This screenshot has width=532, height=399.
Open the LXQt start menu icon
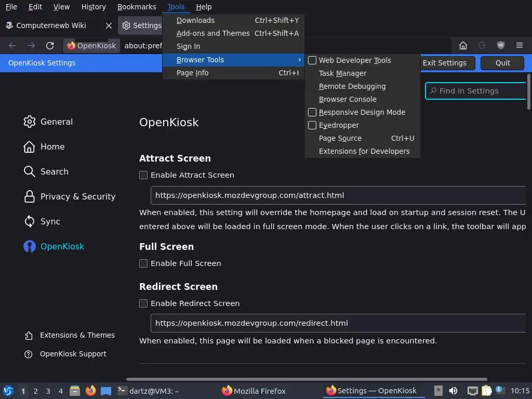pos(8,391)
